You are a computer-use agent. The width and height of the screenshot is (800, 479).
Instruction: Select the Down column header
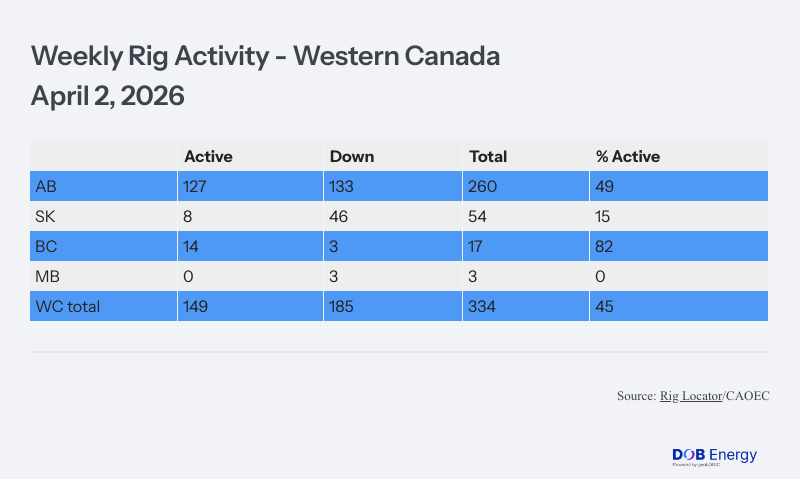pos(351,156)
